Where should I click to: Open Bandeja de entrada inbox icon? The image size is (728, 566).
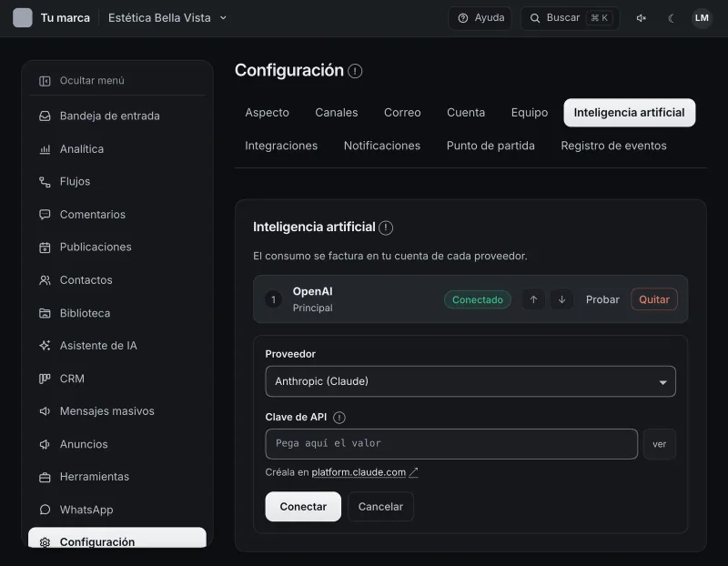point(45,116)
